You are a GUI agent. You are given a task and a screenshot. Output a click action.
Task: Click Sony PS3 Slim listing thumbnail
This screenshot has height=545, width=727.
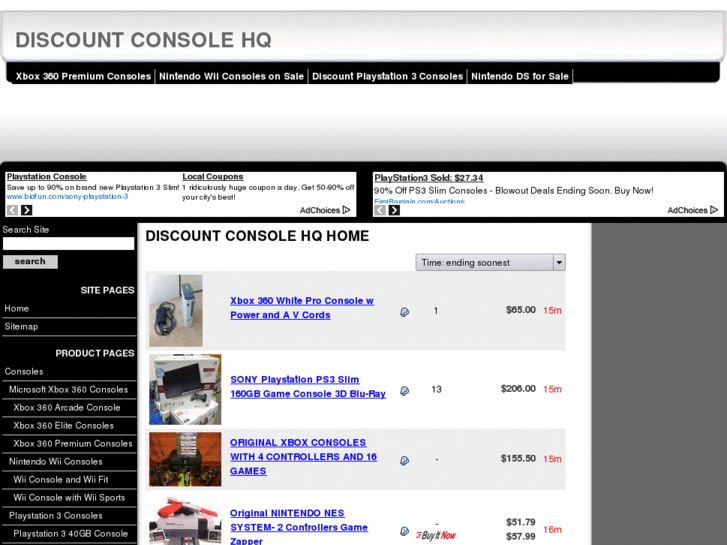[x=185, y=390]
